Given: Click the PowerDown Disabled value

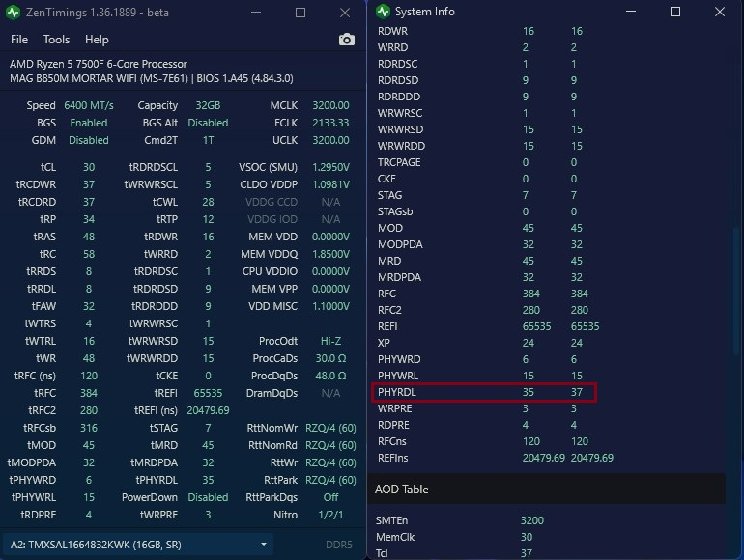Looking at the screenshot, I should point(208,497).
